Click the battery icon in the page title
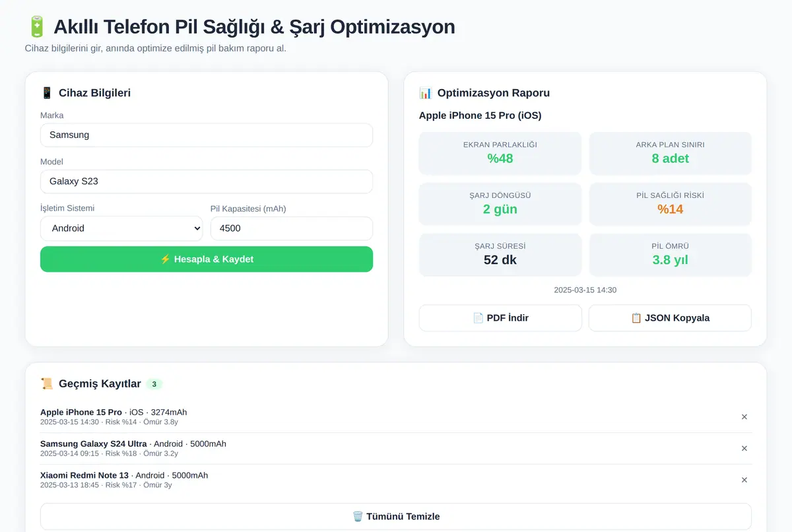This screenshot has height=532, width=792. (x=36, y=27)
